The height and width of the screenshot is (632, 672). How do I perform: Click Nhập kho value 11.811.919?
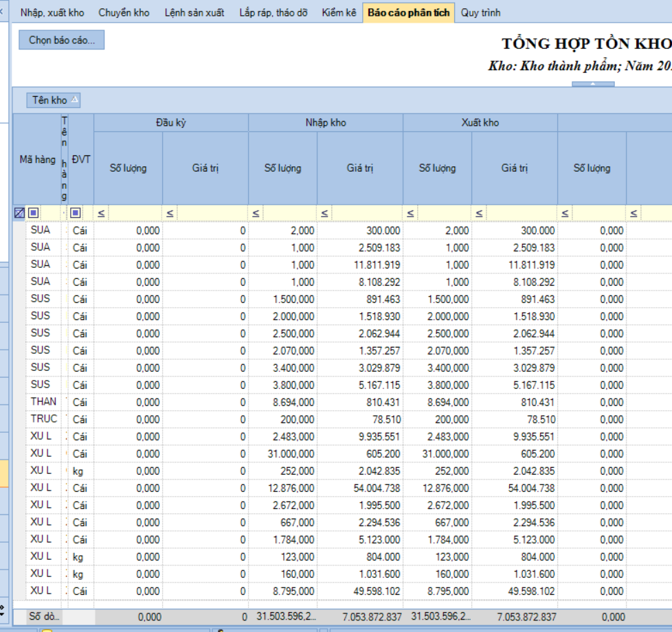(x=377, y=264)
